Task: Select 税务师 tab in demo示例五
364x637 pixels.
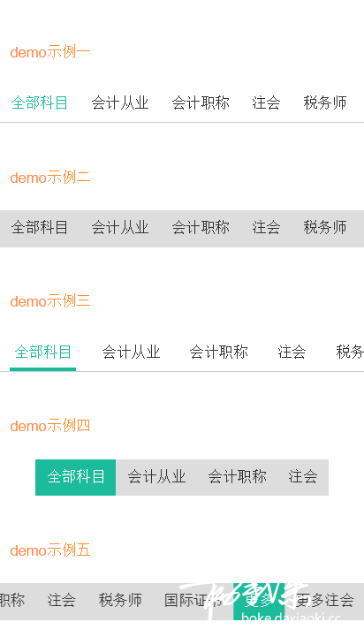Action: 120,600
